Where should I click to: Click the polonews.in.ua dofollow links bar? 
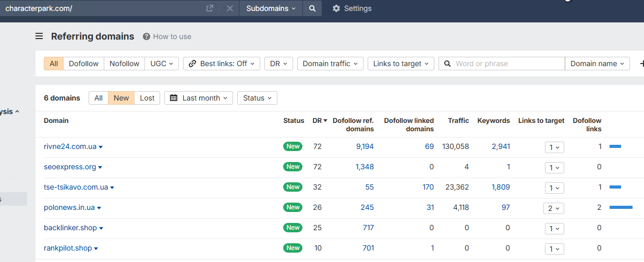pos(621,207)
